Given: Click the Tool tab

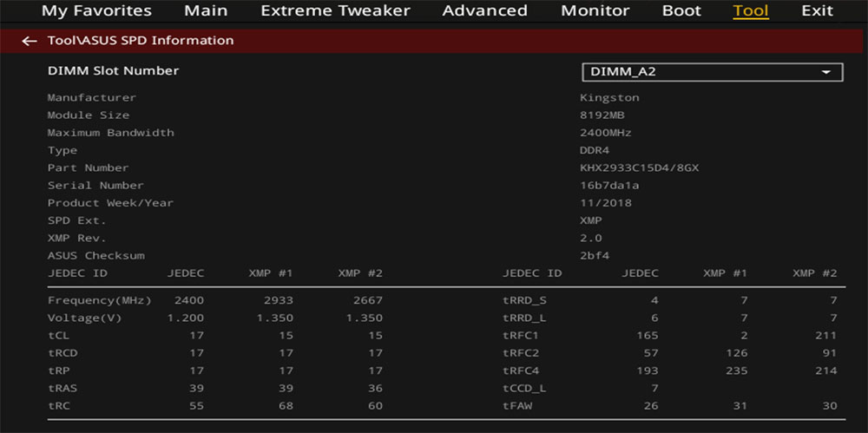Looking at the screenshot, I should click(751, 10).
